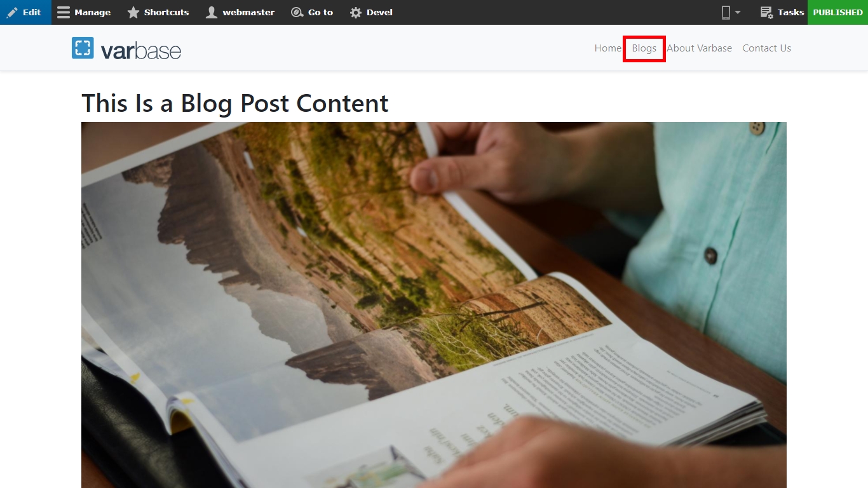Screen dimensions: 868x488
Task: Open the Manage hamburger menu icon
Action: click(63, 12)
